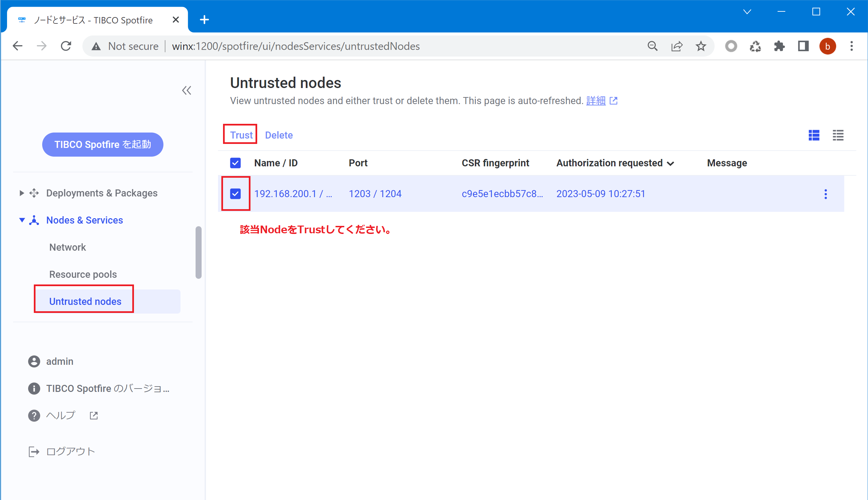Click Port column header

coord(358,163)
